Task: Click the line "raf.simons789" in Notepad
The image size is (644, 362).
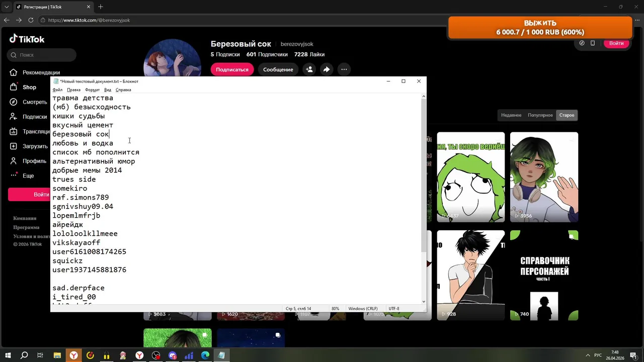Action: pos(80,198)
